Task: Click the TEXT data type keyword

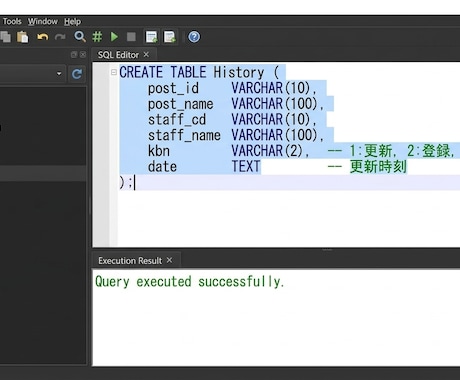Action: pos(246,167)
